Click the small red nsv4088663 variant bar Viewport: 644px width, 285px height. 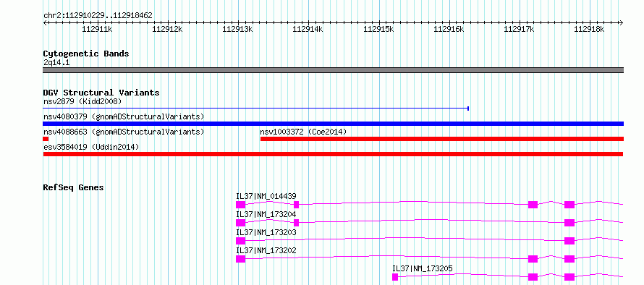pos(46,139)
